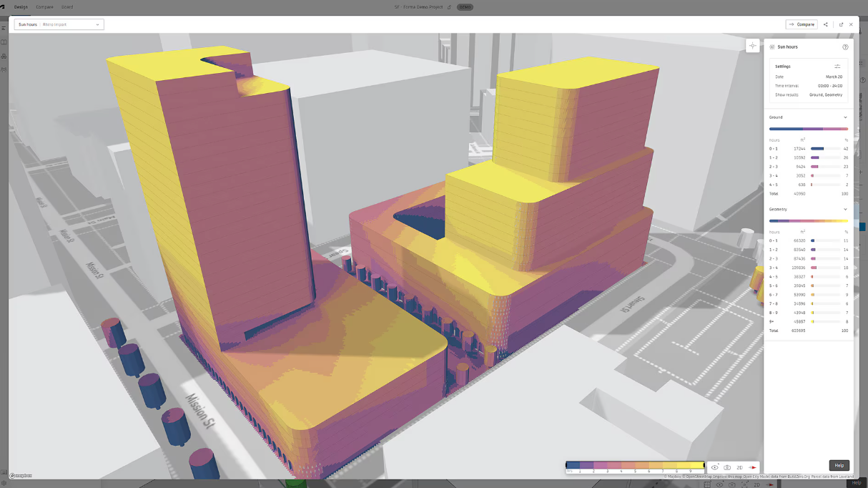Image resolution: width=868 pixels, height=488 pixels.
Task: Click the Show results value Ground, Geometry
Action: pyautogui.click(x=826, y=94)
